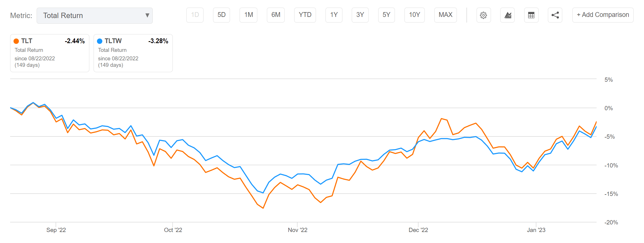Choose the 1Y time range
Image resolution: width=644 pixels, height=243 pixels.
[x=334, y=15]
